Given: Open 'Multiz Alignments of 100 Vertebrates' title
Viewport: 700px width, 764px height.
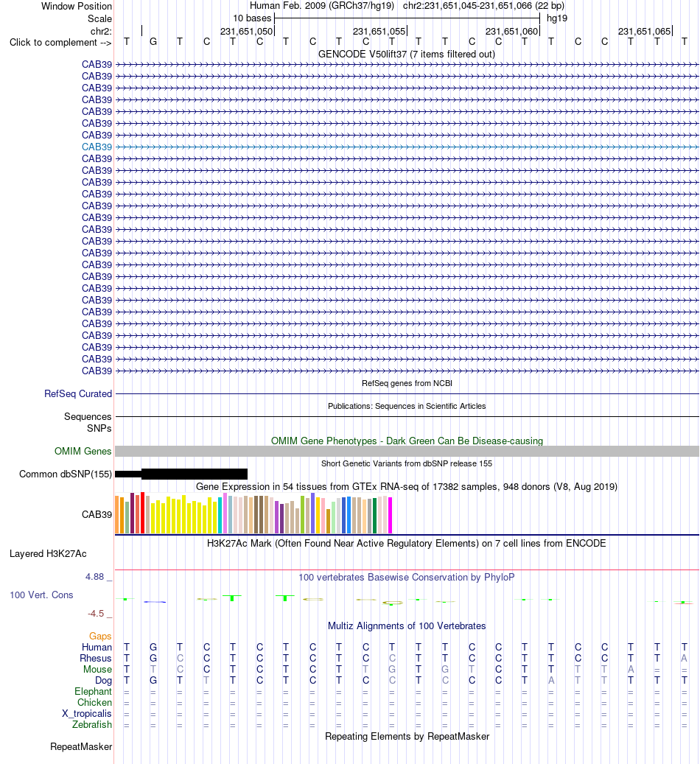Looking at the screenshot, I should 407,626.
